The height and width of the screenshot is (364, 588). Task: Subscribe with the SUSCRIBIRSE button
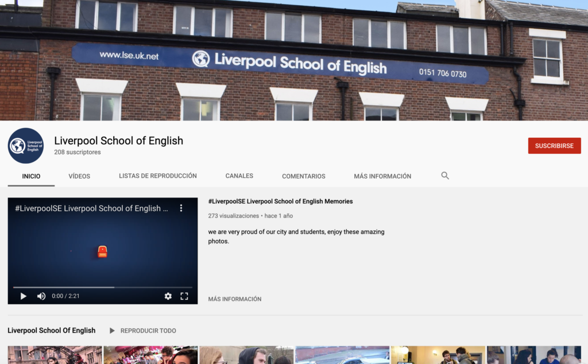(x=554, y=146)
